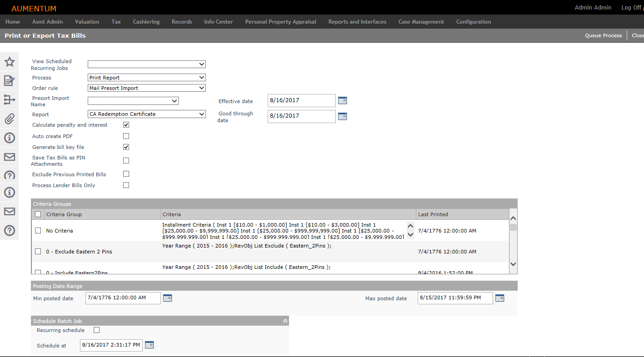
Task: Click the Queue Process button
Action: tap(603, 35)
